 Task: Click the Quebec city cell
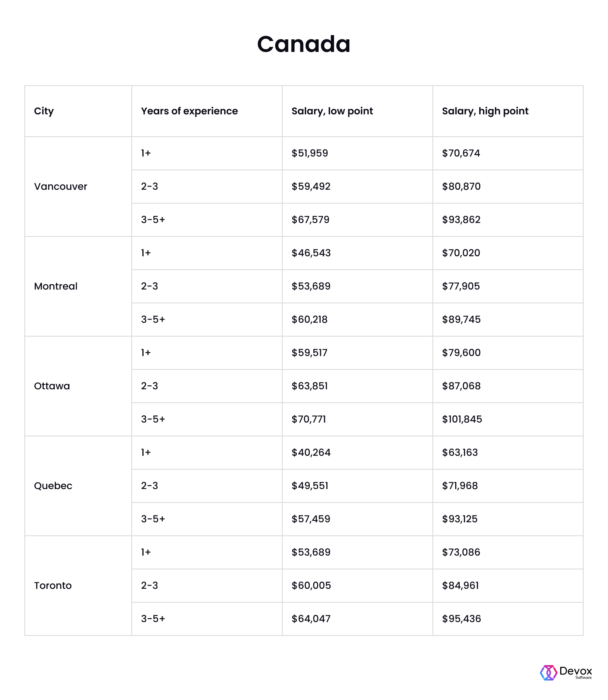[x=53, y=486]
